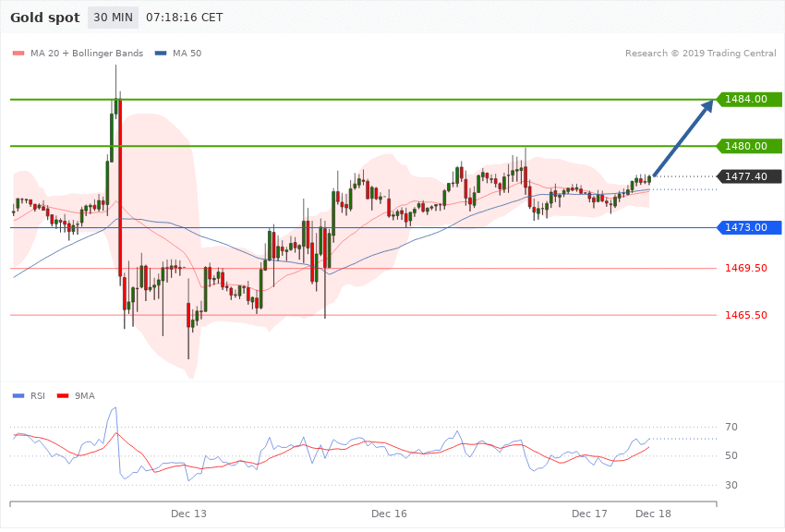Click the 9MA legend color marker
785x532 pixels.
tap(63, 396)
